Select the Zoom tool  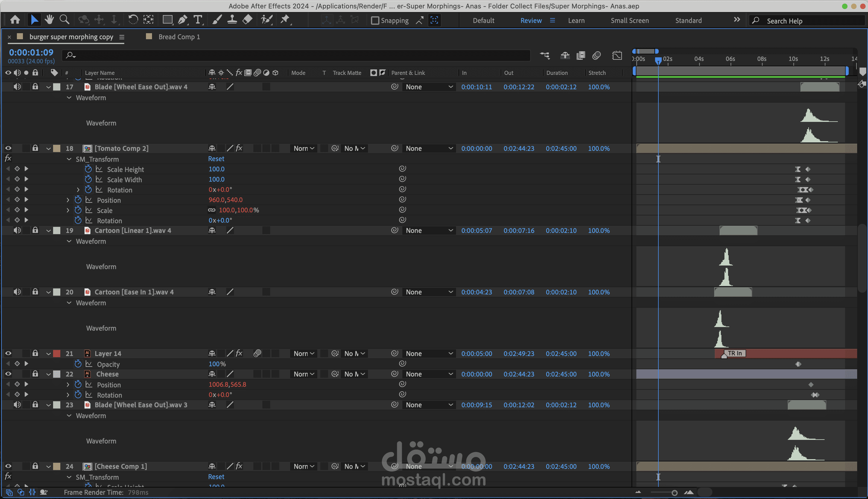tap(65, 20)
